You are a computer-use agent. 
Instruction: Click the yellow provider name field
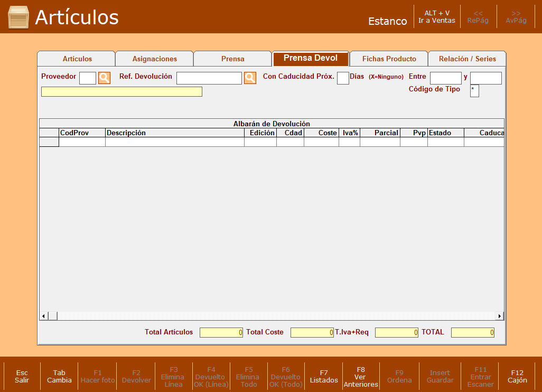coord(122,91)
